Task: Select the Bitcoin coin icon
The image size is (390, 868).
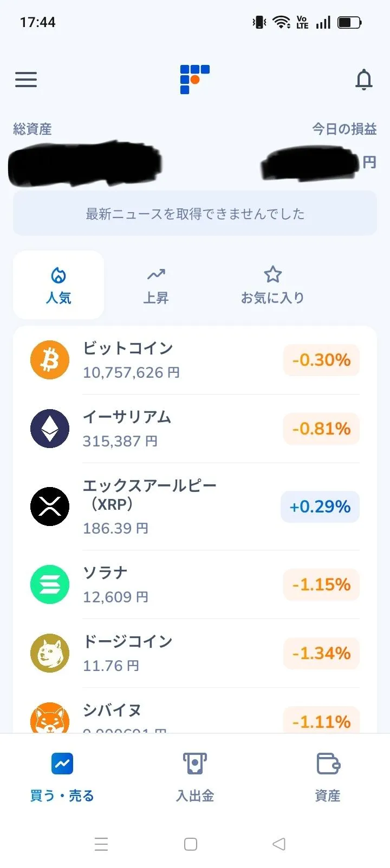Action: coord(50,360)
